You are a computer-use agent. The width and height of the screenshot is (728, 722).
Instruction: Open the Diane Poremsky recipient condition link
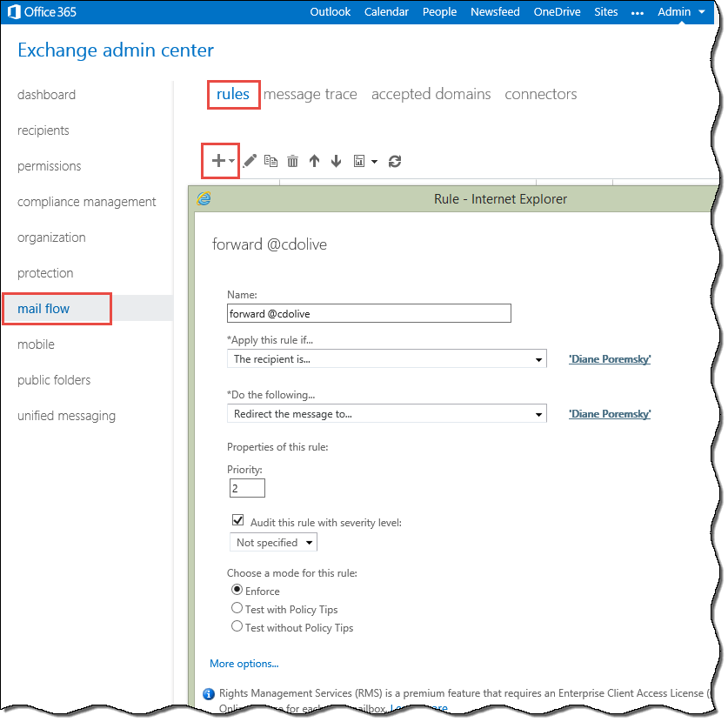[609, 358]
